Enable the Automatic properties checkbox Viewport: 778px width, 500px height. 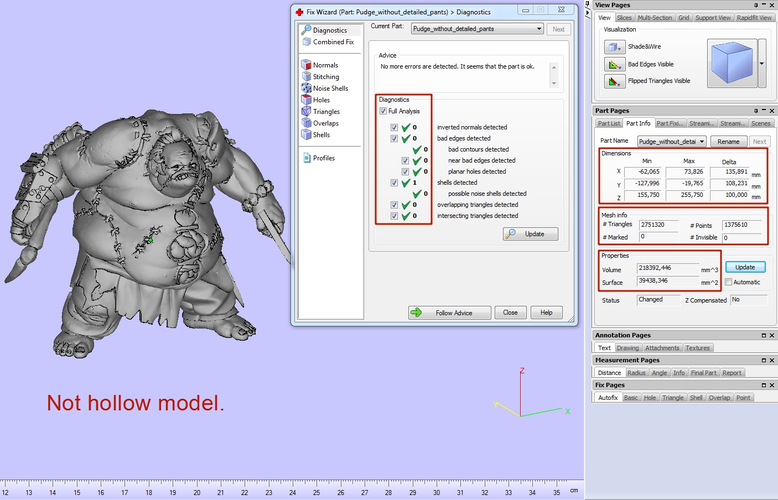click(728, 282)
